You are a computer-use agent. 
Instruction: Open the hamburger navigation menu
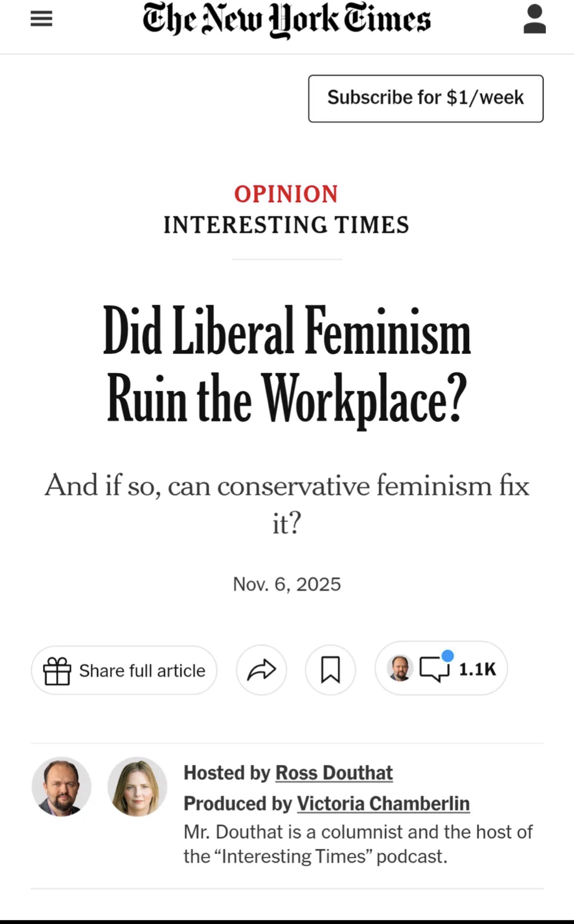[x=41, y=19]
